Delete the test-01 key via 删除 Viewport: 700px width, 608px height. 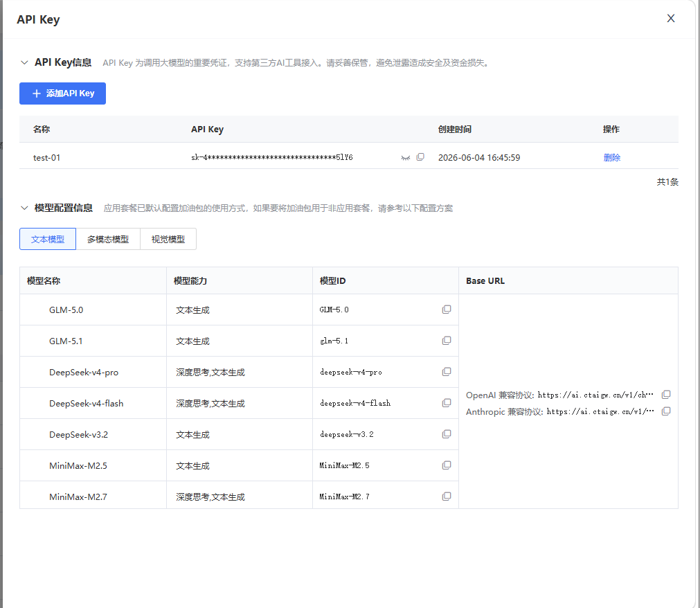click(x=611, y=158)
